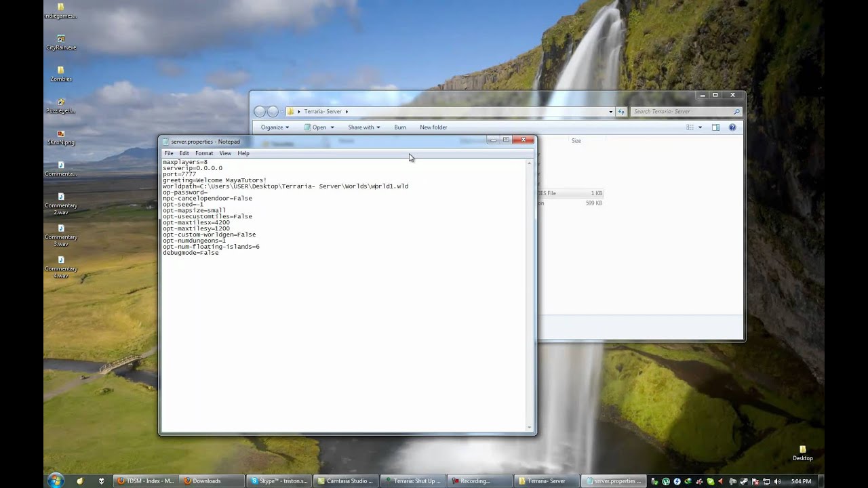This screenshot has height=488, width=868.
Task: Expand the address bar history dropdown
Action: [x=610, y=112]
